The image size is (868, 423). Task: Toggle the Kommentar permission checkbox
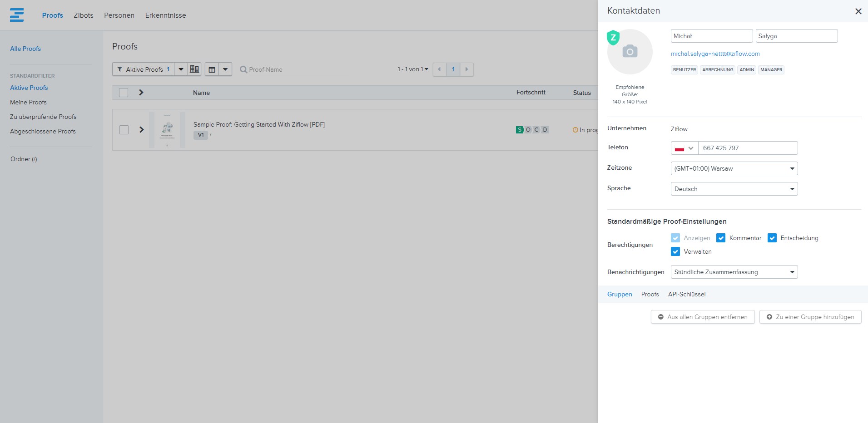click(721, 238)
